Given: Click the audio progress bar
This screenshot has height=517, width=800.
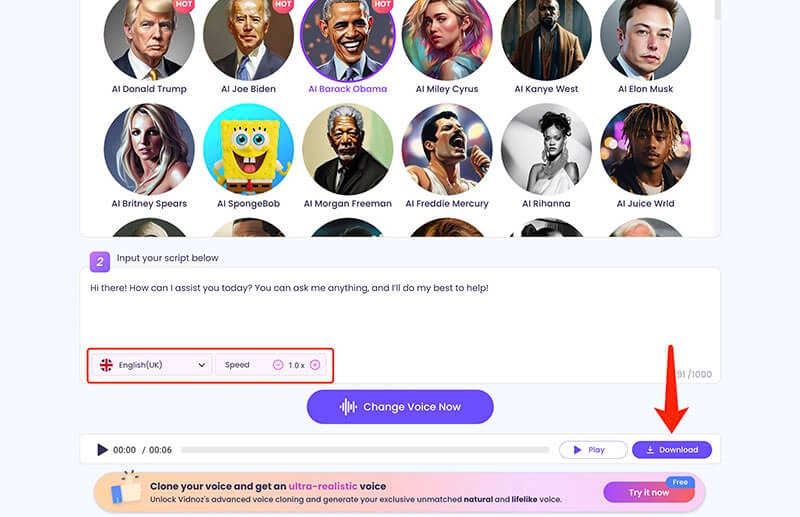Looking at the screenshot, I should (x=364, y=450).
